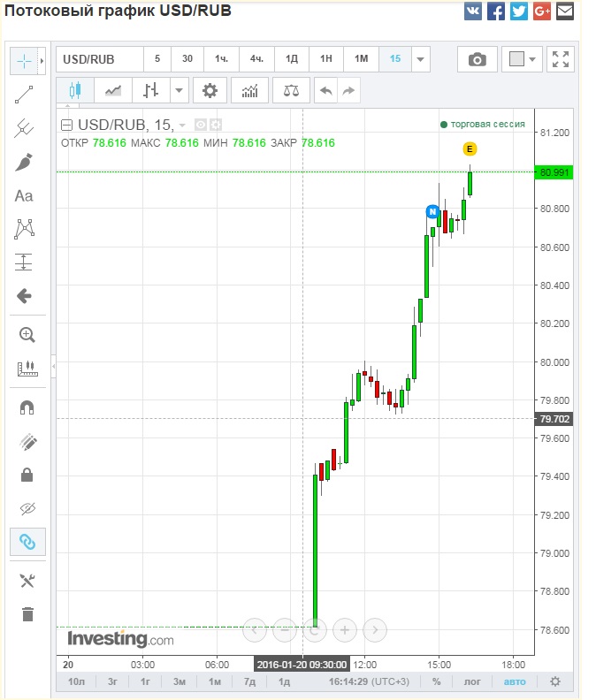The width and height of the screenshot is (596, 700).
Task: Select the trend line drawing tool
Action: click(25, 95)
